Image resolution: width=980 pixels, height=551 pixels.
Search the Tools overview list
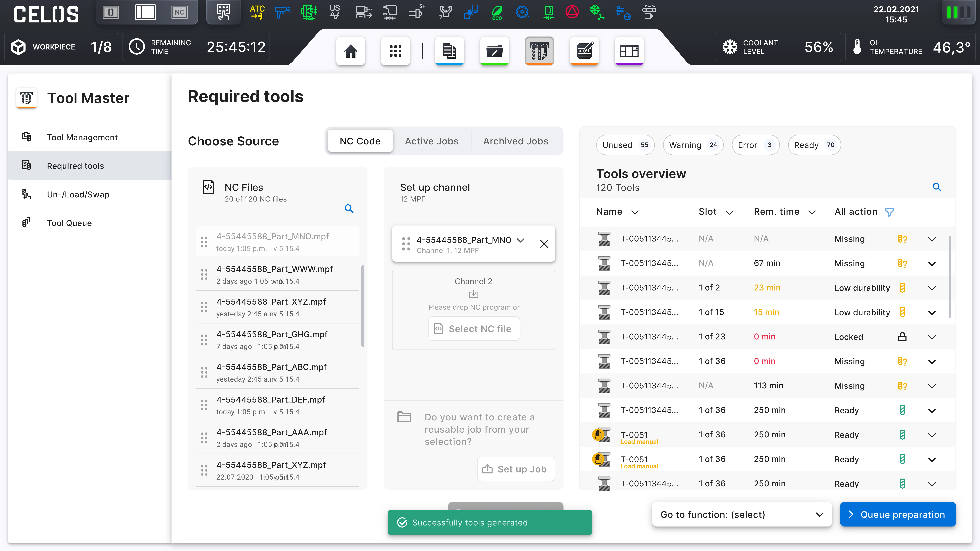tap(937, 187)
